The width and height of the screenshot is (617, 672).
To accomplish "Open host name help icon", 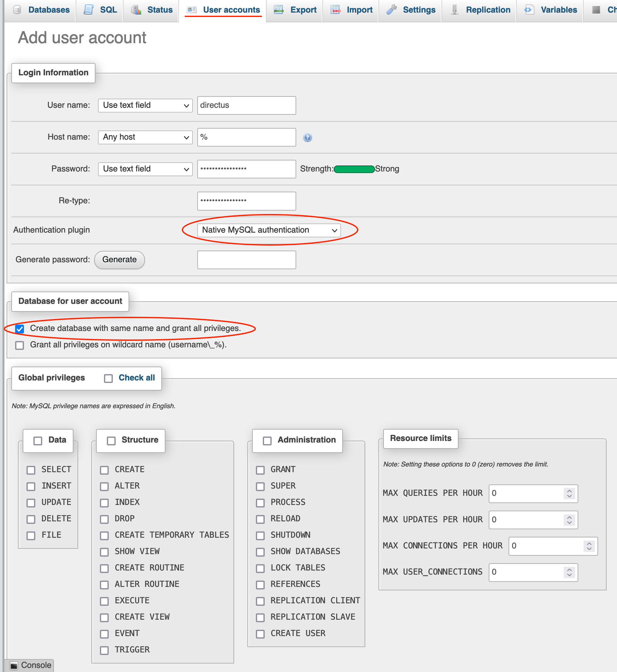I will pos(308,137).
